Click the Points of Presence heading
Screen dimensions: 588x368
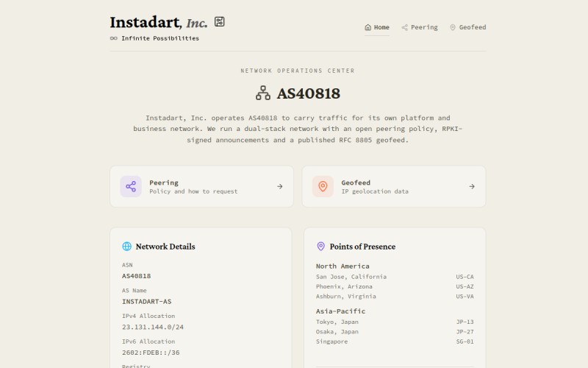point(362,247)
